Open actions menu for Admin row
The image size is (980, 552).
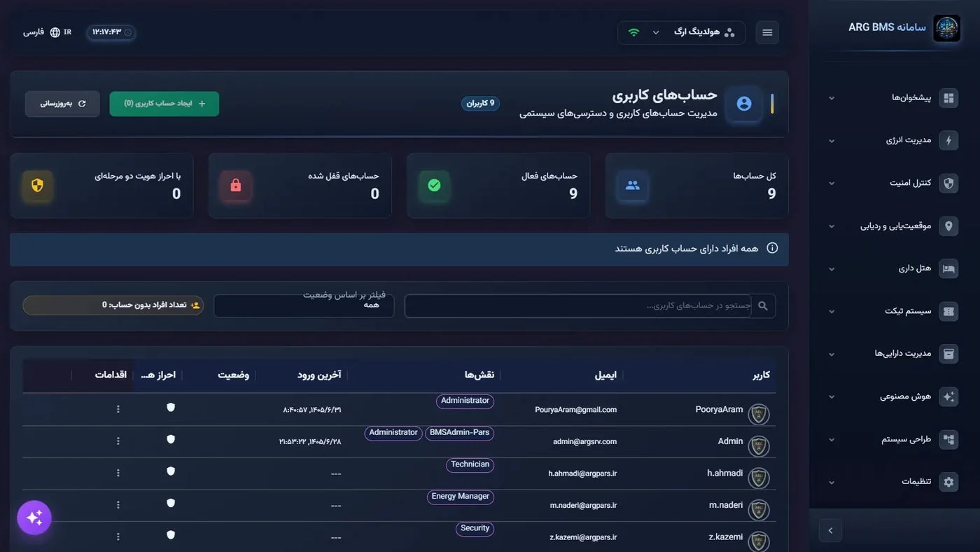(x=118, y=441)
